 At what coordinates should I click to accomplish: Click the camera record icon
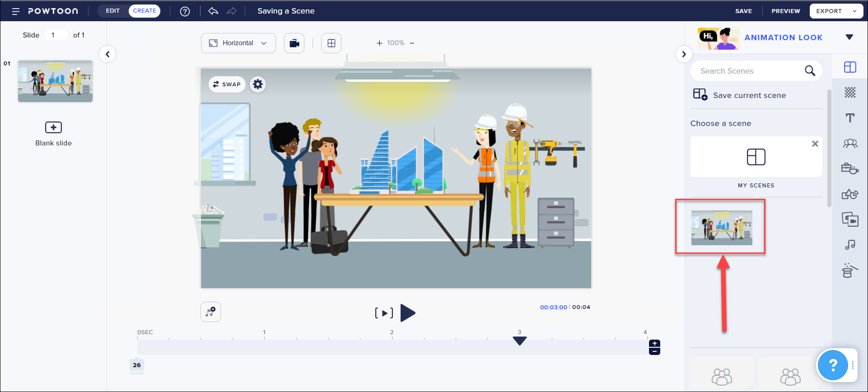click(x=294, y=43)
